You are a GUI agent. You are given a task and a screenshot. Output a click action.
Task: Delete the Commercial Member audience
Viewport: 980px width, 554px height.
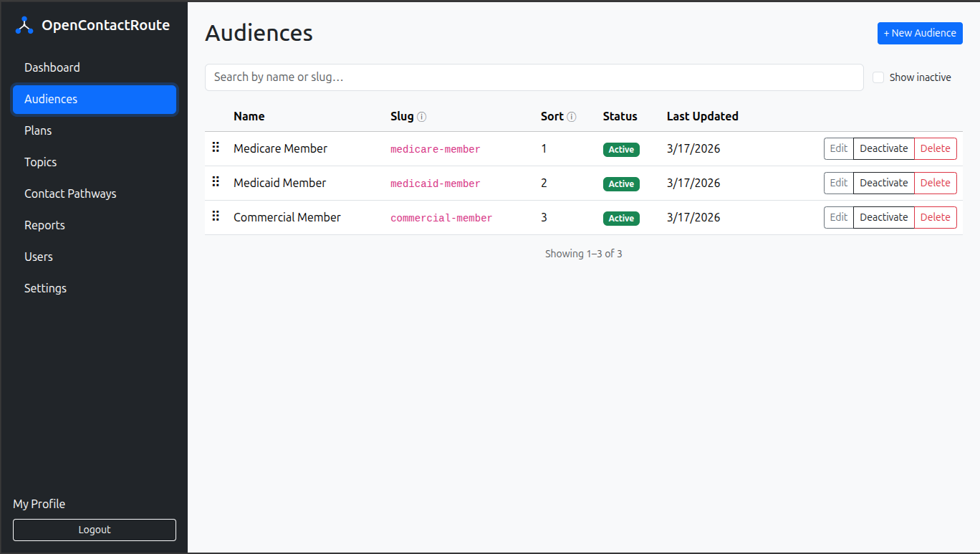(936, 217)
